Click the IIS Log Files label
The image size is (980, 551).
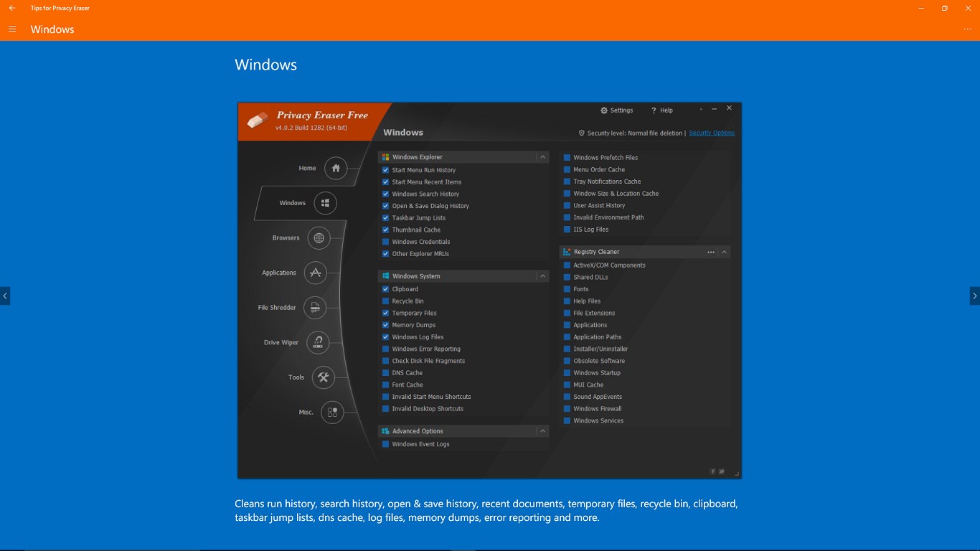point(591,230)
